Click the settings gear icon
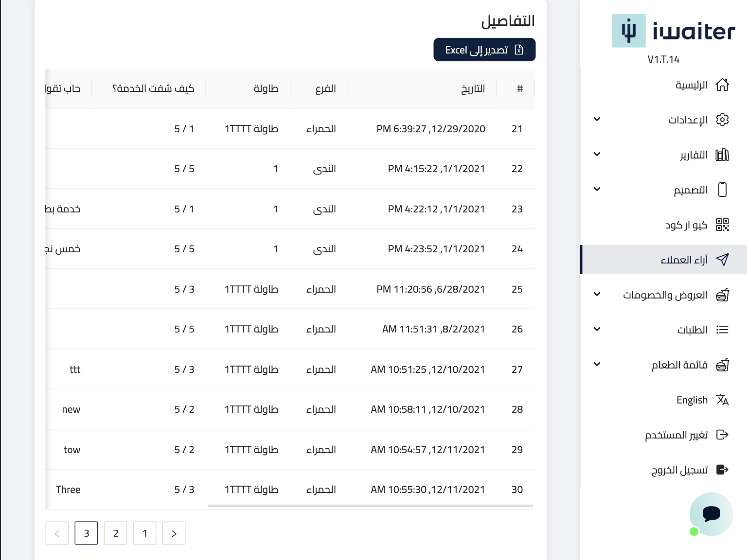Screen dimensions: 747x560 [722, 120]
